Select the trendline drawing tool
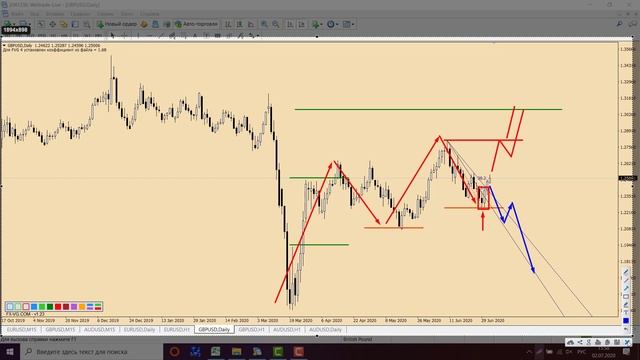Screen dimensions: 640x360 coord(161,36)
